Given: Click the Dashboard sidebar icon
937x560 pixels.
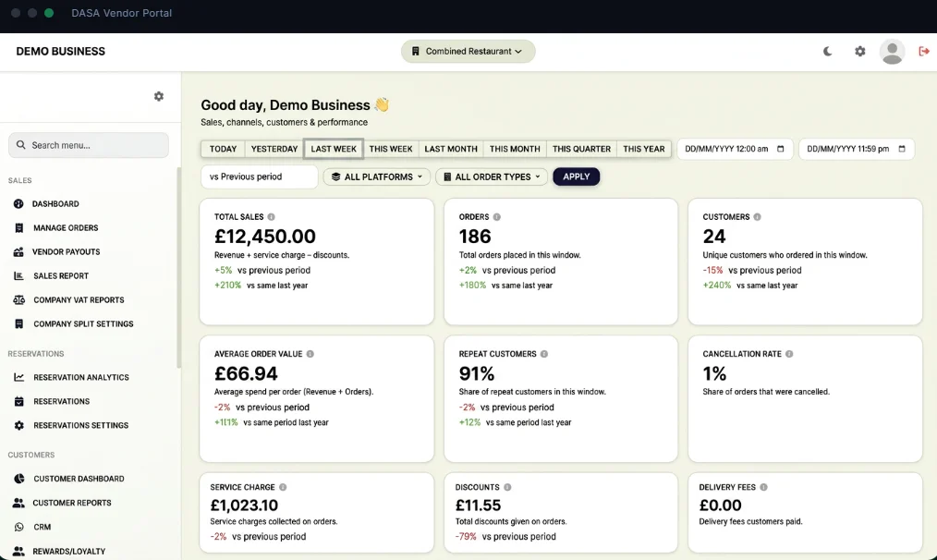Looking at the screenshot, I should coord(18,204).
